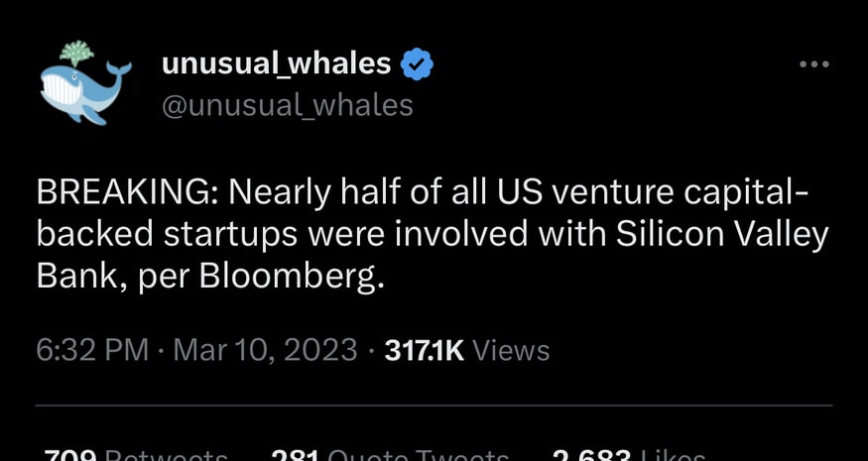Viewport: 868px width, 461px height.
Task: Click the Mar 10, 2023 date
Action: [265, 350]
